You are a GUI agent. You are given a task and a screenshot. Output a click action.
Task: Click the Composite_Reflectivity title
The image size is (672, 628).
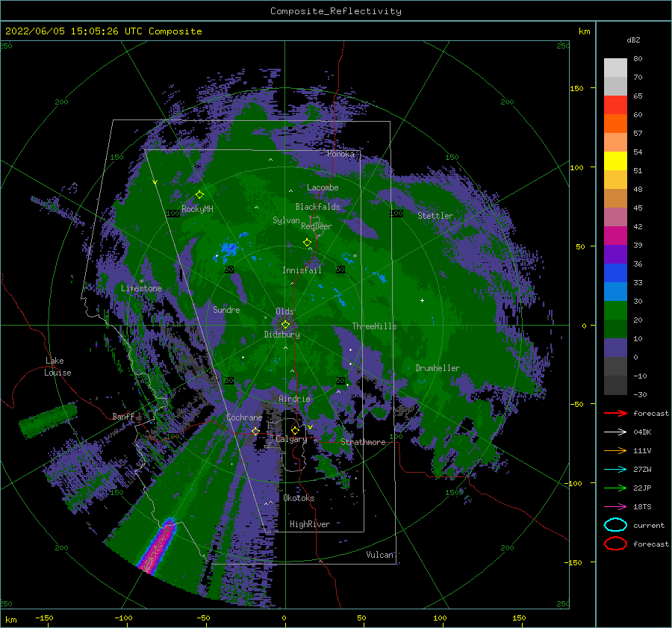336,11
